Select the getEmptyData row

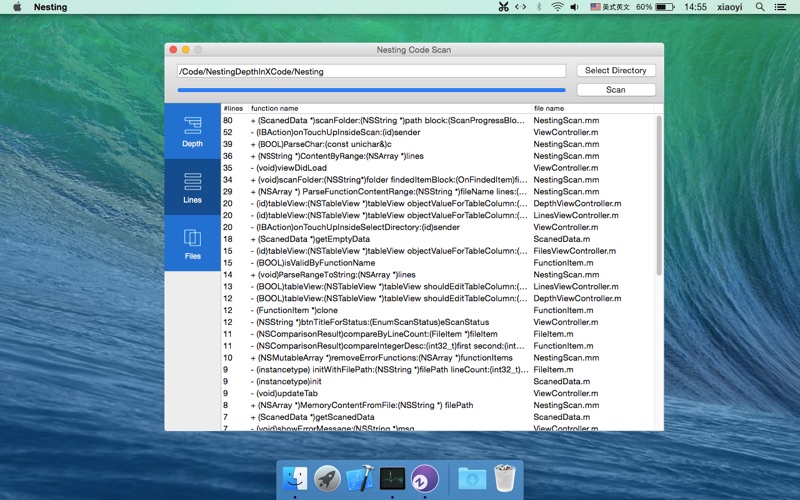click(x=438, y=239)
